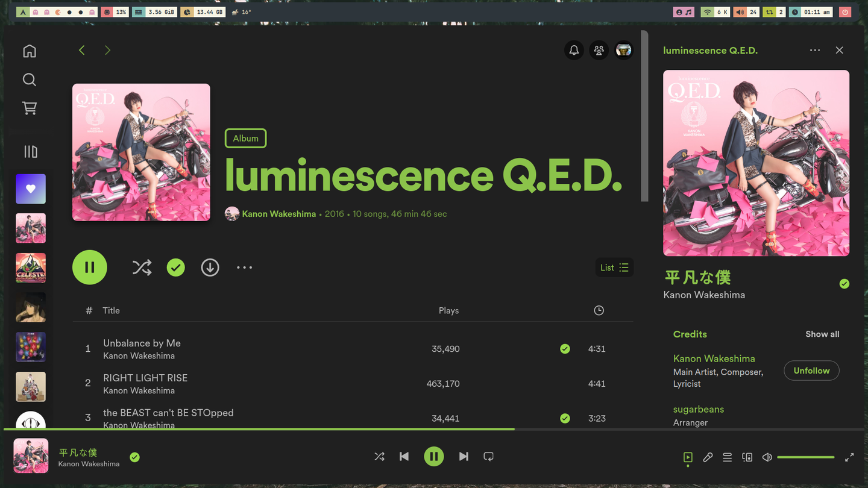The height and width of the screenshot is (488, 868).
Task: Skip to the previous track
Action: coord(404,457)
